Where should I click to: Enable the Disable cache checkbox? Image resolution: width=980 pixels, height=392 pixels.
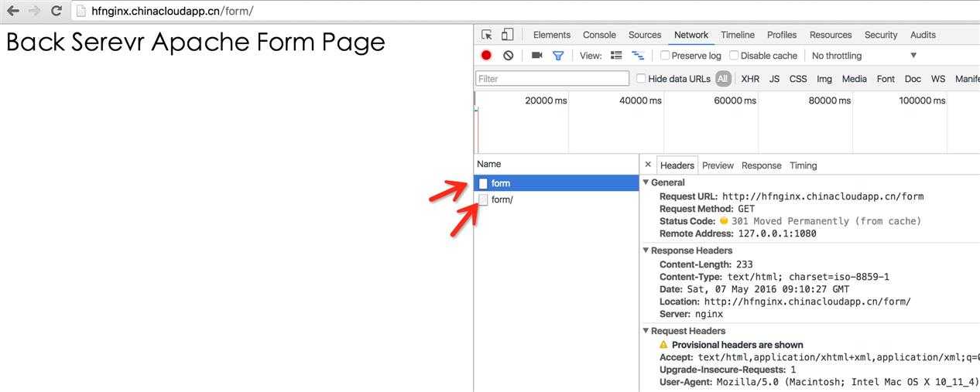pos(734,56)
